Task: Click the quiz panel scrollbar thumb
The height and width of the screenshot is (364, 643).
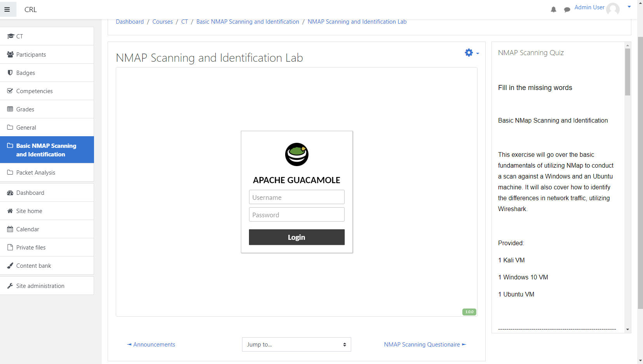Action: (627, 72)
